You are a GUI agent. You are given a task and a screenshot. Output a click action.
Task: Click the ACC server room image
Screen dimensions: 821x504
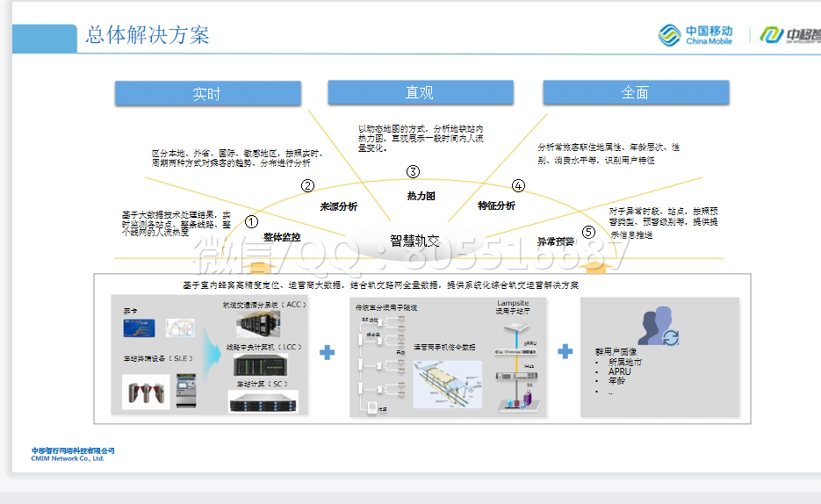pos(258,324)
